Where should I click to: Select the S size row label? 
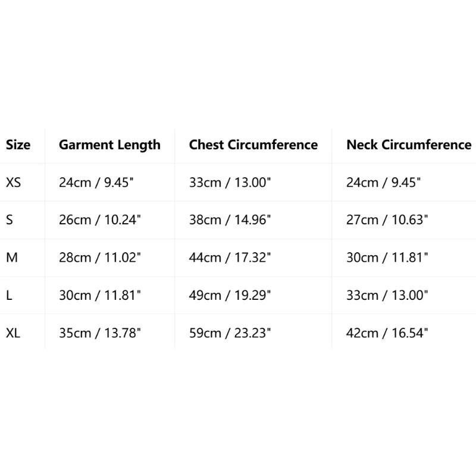coord(10,220)
